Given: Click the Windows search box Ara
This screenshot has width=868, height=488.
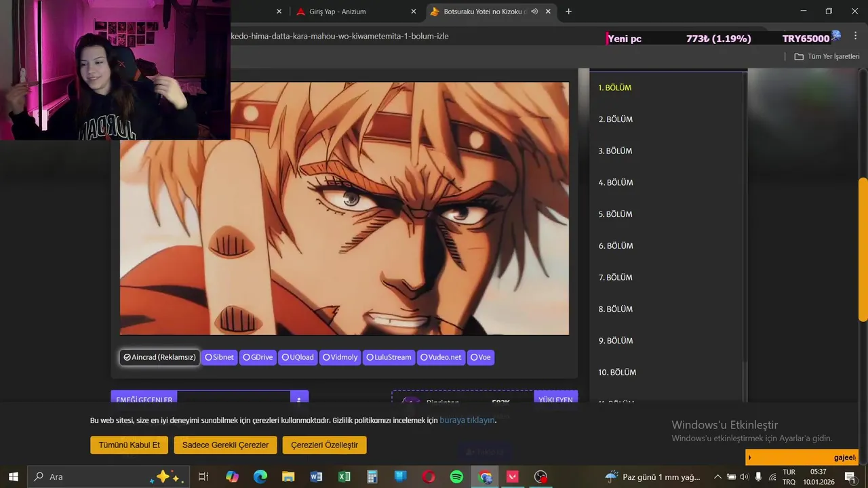Looking at the screenshot, I should click(107, 476).
